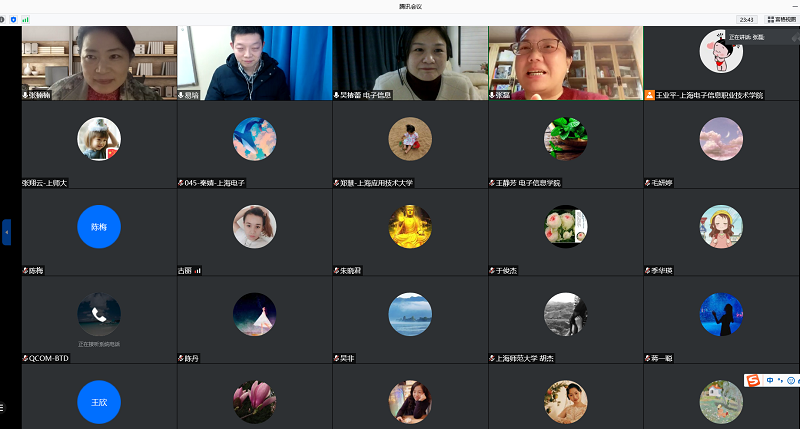Click the network signal icon in top-left
Viewport: 800px width, 429px height.
(25, 19)
